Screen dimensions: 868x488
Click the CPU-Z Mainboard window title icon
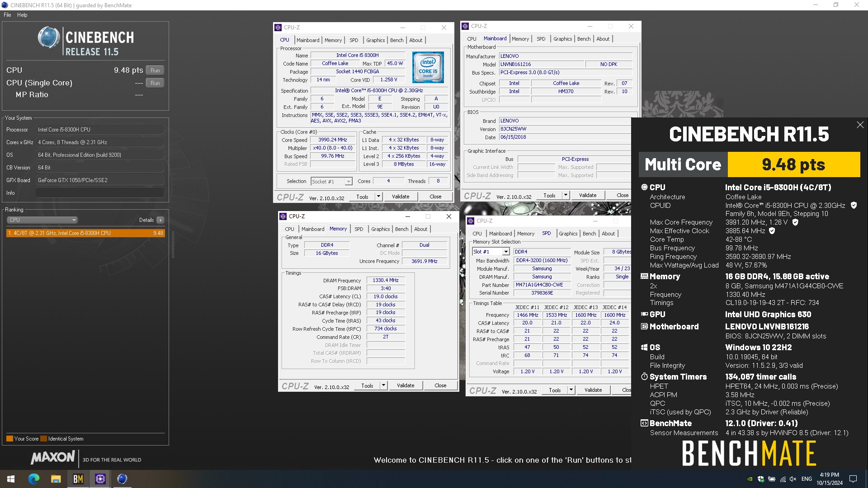click(465, 26)
